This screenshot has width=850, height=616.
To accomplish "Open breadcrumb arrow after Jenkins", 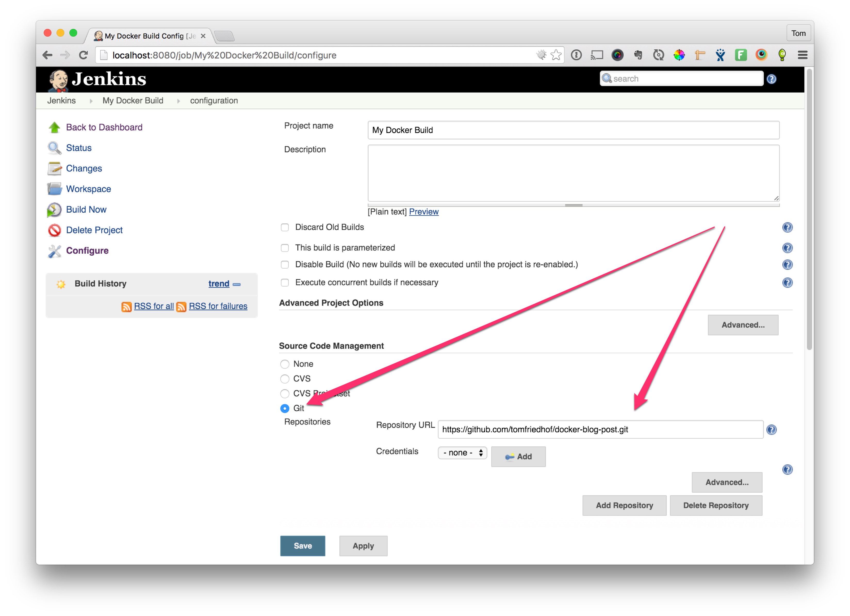I will [91, 101].
